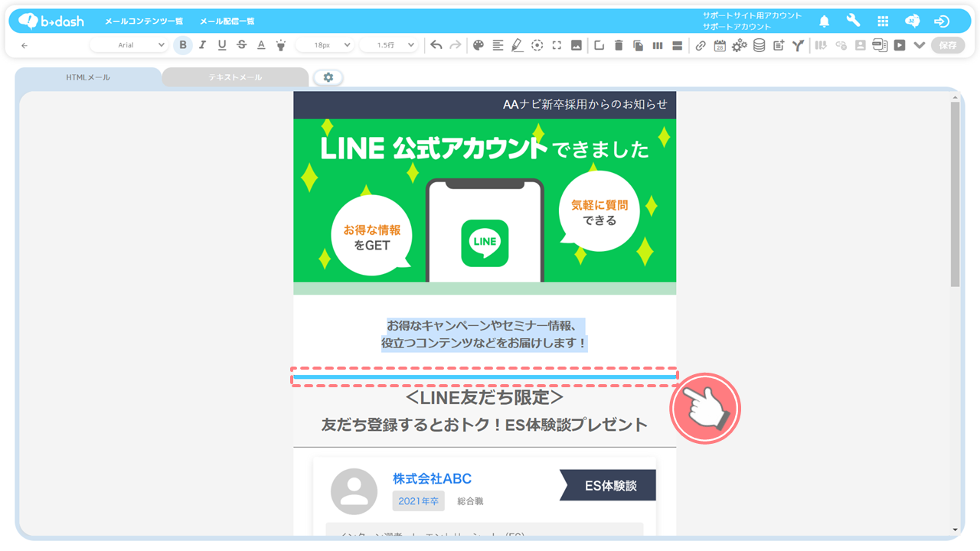The width and height of the screenshot is (980, 551).
Task: Open the gears settings icon in toolbar
Action: (740, 45)
